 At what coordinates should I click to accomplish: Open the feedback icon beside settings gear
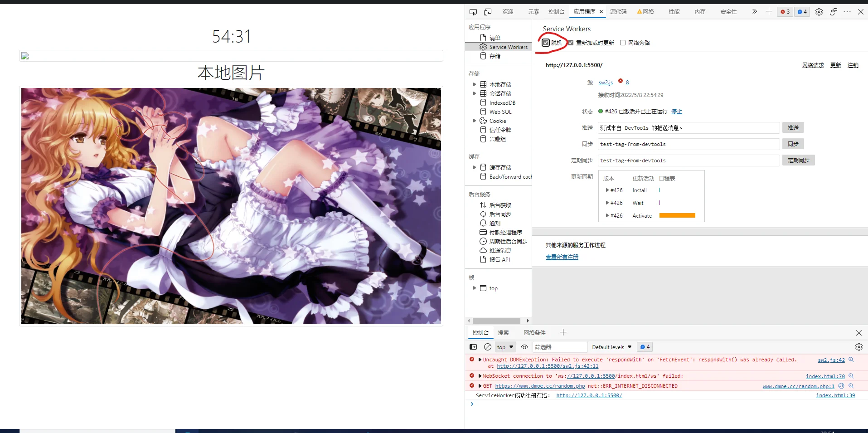[834, 12]
